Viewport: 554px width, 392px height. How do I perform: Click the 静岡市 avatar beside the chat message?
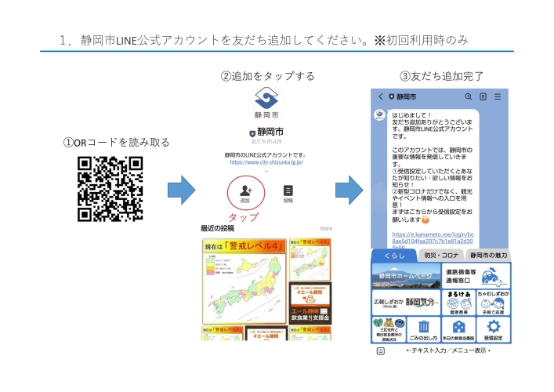coord(379,114)
